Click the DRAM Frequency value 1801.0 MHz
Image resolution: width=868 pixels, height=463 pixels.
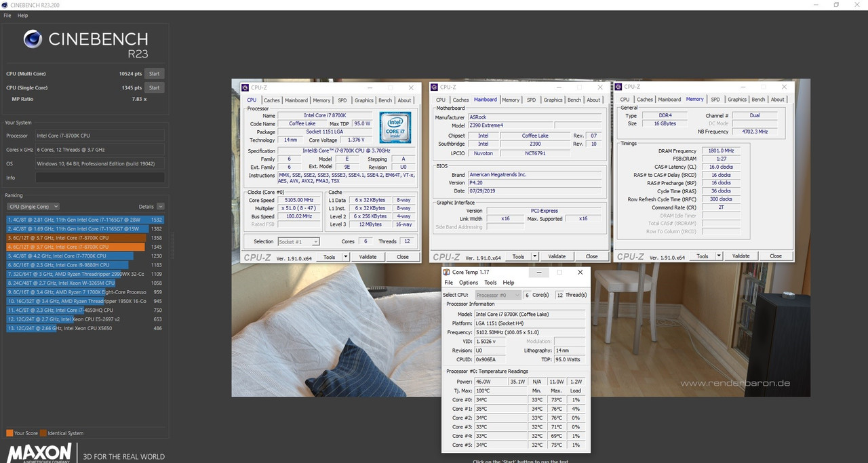tap(720, 151)
